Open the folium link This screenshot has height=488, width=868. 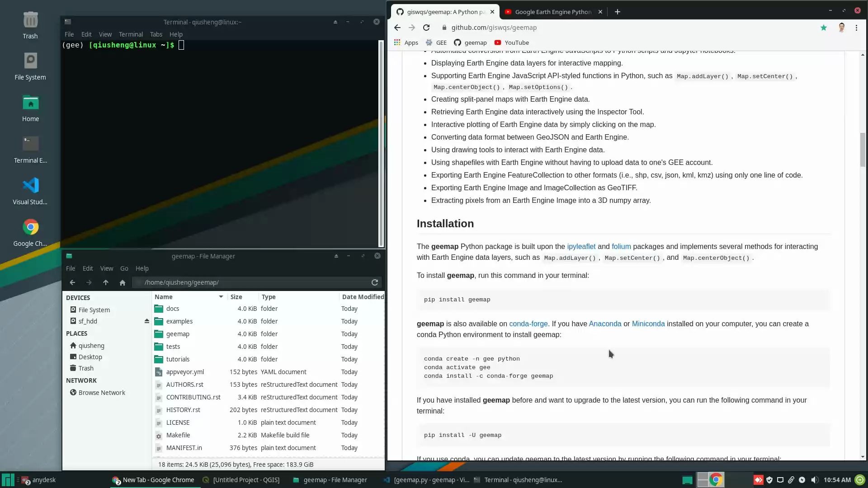tap(621, 247)
